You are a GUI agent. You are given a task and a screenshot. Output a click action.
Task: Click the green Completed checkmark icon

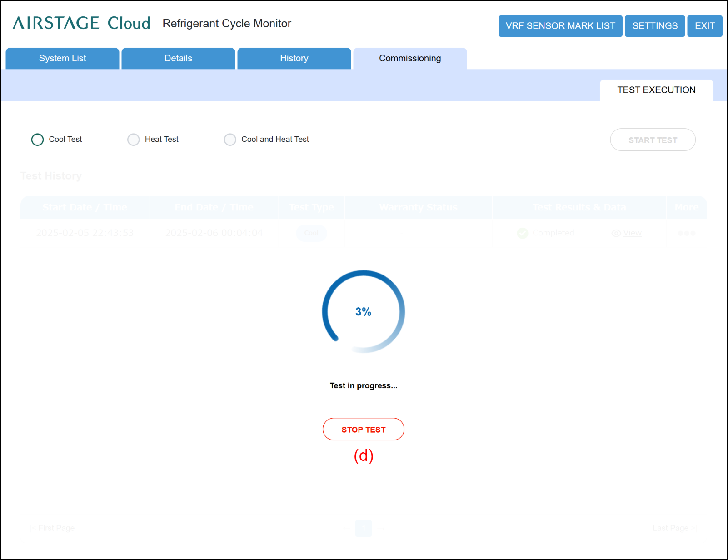point(523,233)
